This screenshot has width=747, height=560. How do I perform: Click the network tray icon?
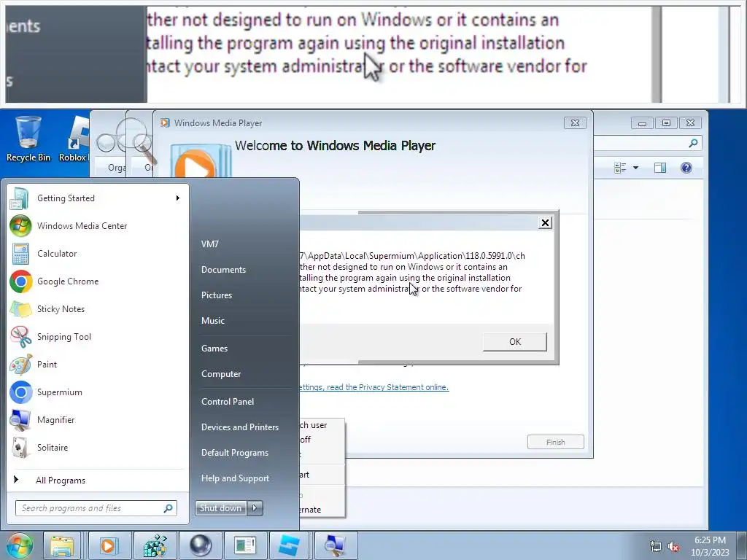pos(656,546)
